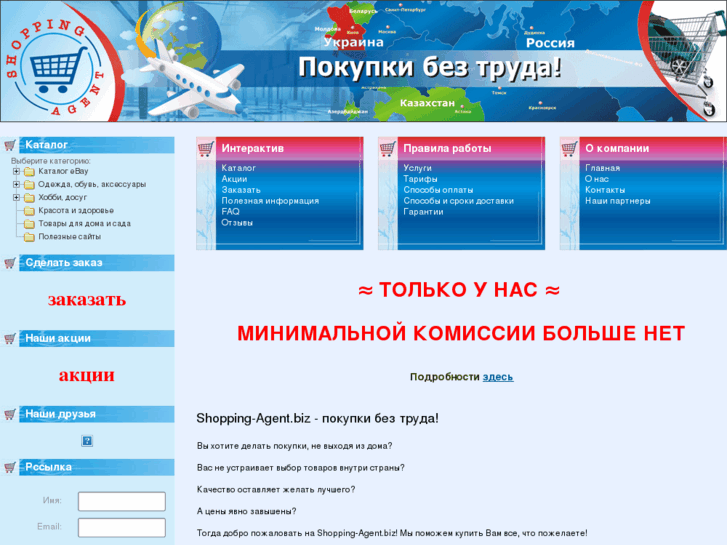This screenshot has width=727, height=545.
Task: Open Наши партнеры menu item
Action: (618, 201)
